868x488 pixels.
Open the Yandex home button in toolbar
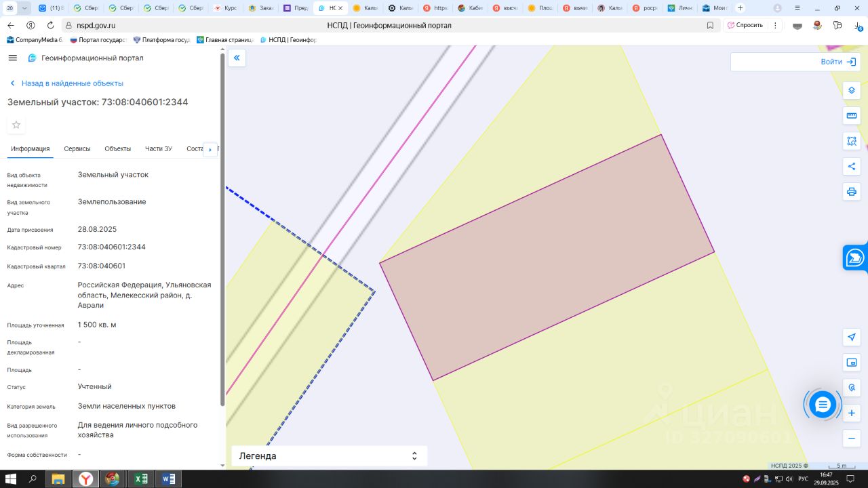(31, 25)
